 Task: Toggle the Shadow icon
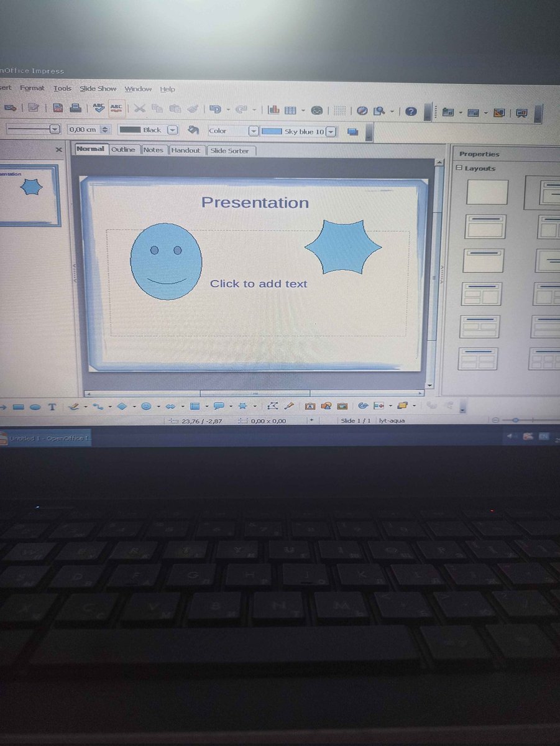tap(352, 132)
